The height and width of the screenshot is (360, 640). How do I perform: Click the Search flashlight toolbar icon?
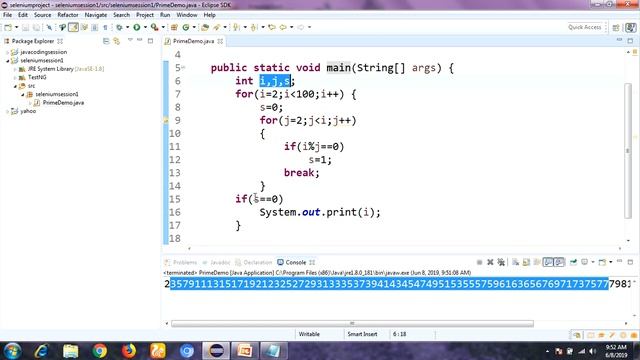(x=216, y=27)
